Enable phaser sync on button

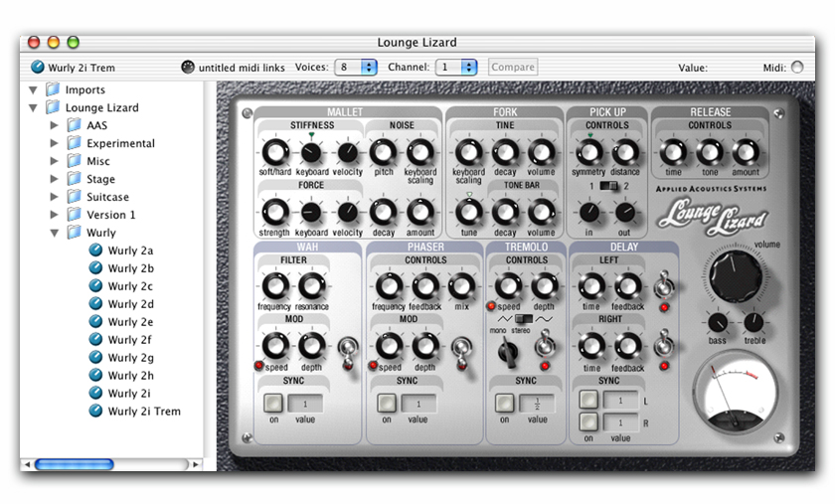pos(387,403)
